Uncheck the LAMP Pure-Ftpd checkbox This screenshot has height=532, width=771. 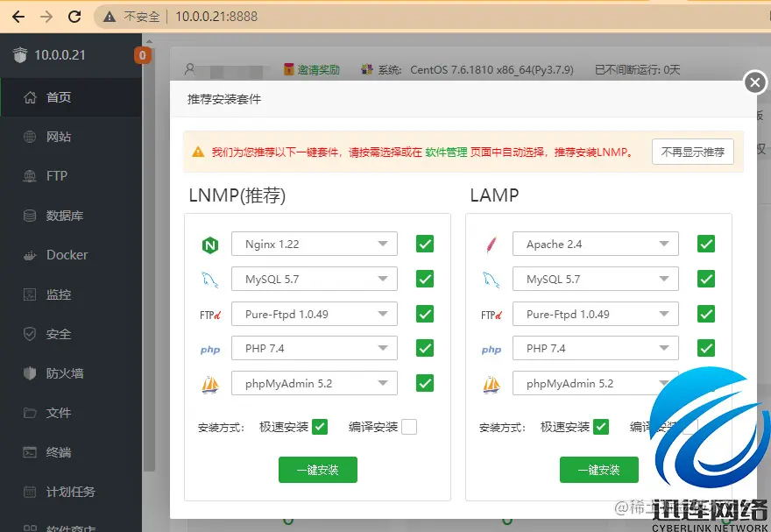click(x=706, y=314)
